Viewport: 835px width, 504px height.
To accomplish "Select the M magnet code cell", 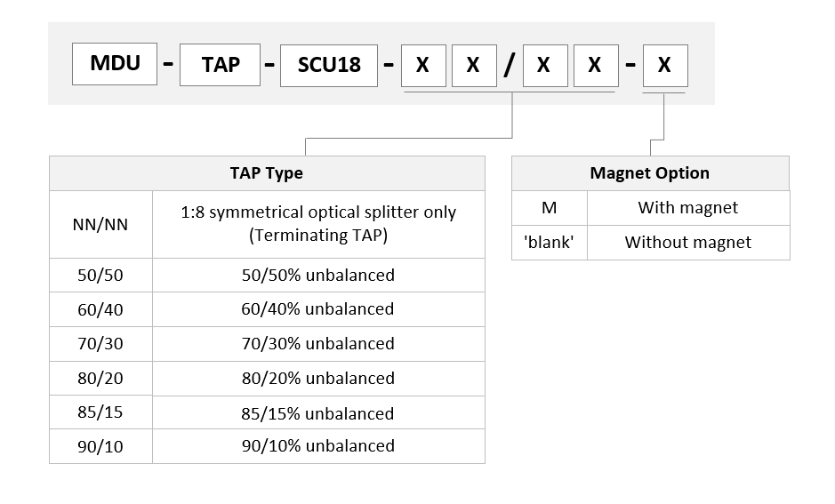I will click(550, 208).
